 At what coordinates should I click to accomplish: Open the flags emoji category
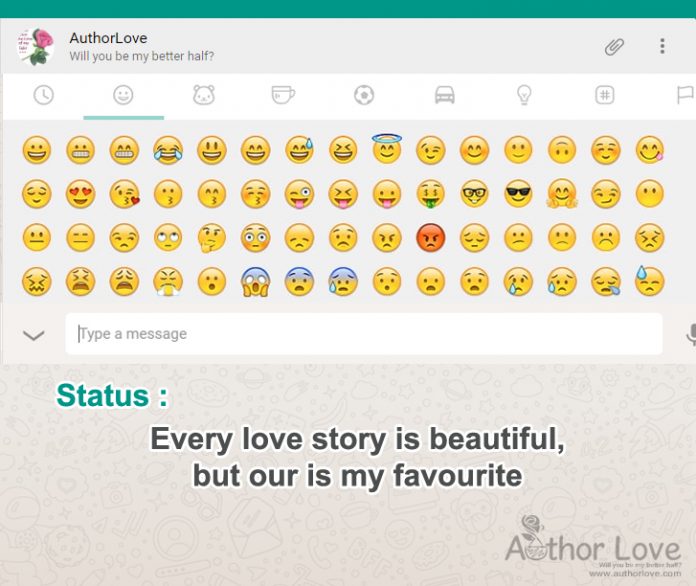[685, 95]
